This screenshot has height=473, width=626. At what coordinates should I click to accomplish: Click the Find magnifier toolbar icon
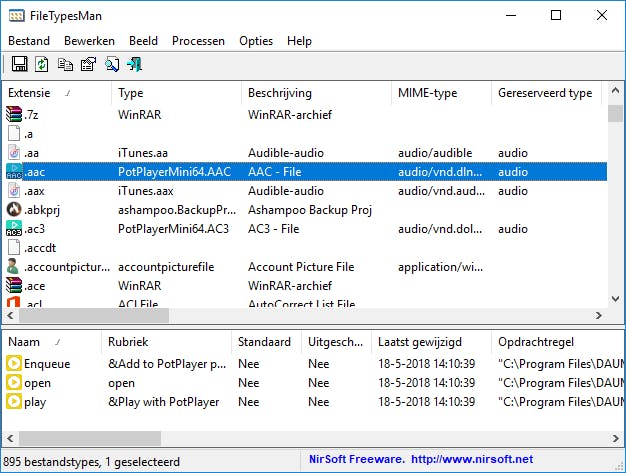112,65
